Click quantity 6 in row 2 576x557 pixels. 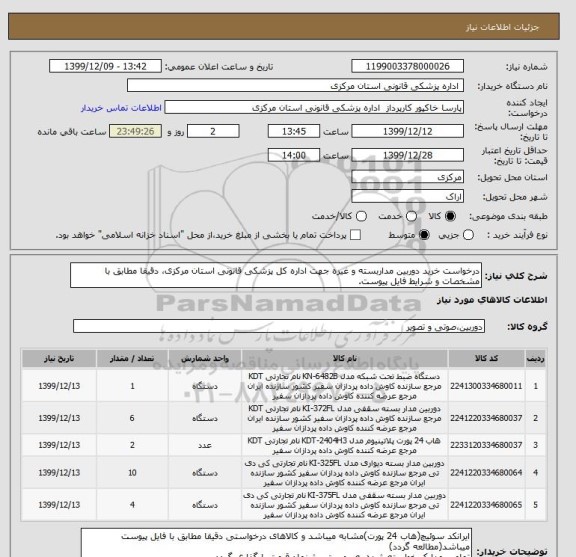click(132, 418)
